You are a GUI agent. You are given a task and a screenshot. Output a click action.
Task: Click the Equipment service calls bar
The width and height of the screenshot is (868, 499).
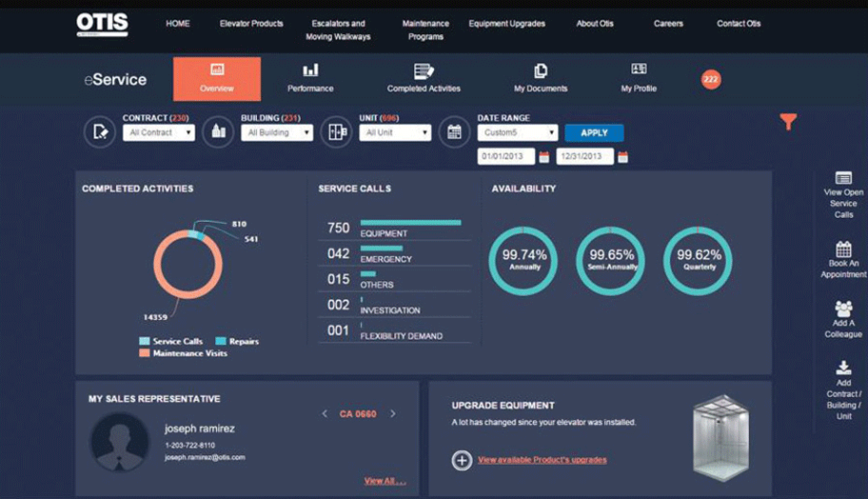[410, 223]
